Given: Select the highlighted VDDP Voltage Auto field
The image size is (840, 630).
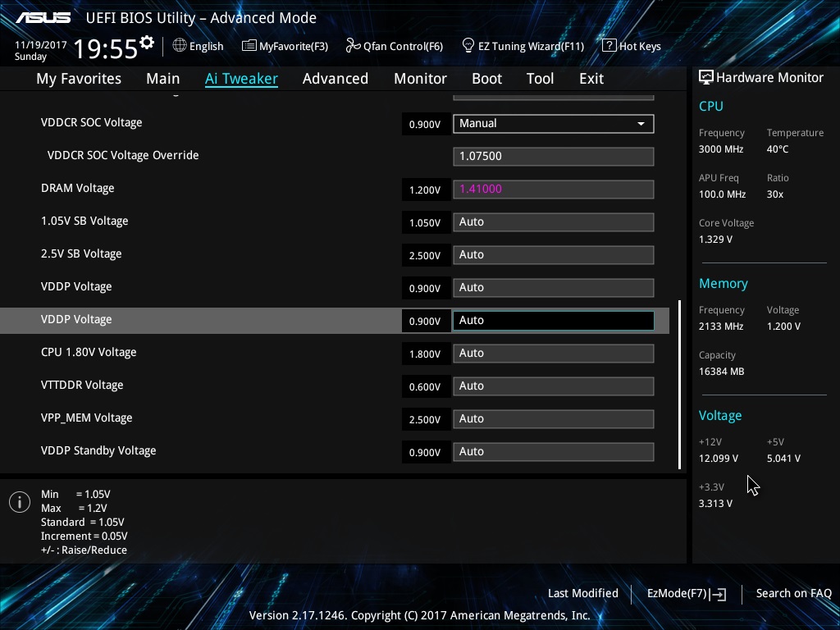Looking at the screenshot, I should tap(554, 321).
